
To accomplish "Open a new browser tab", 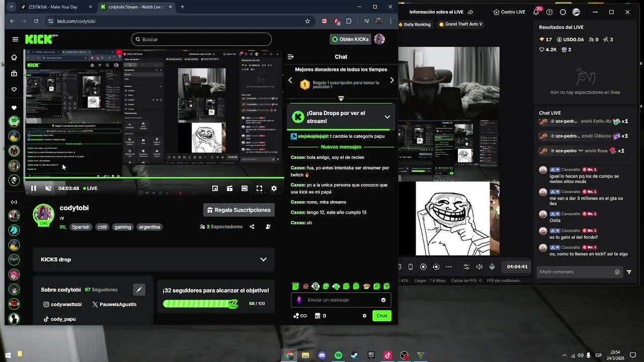I will (182, 7).
